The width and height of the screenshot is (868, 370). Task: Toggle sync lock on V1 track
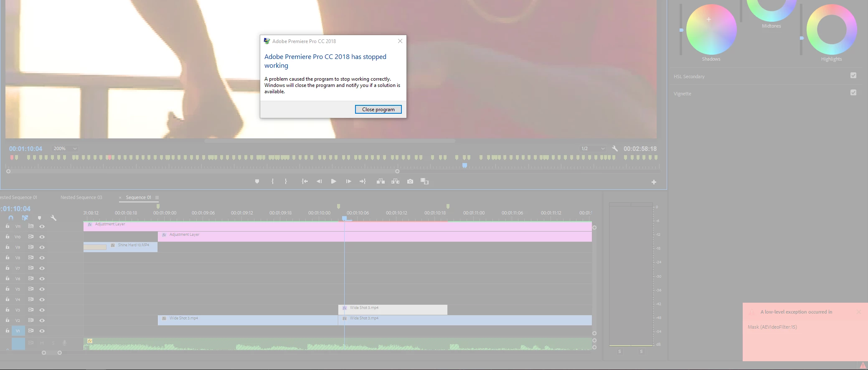tap(30, 330)
